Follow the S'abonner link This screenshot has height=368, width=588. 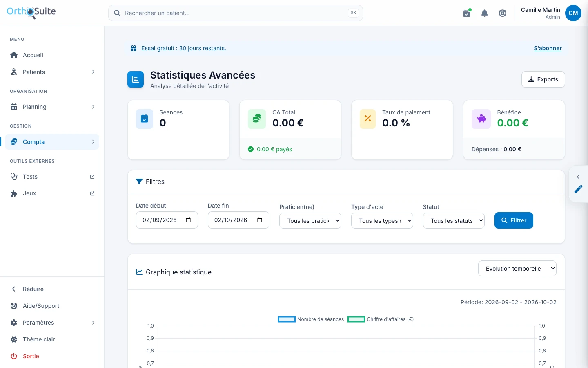548,48
